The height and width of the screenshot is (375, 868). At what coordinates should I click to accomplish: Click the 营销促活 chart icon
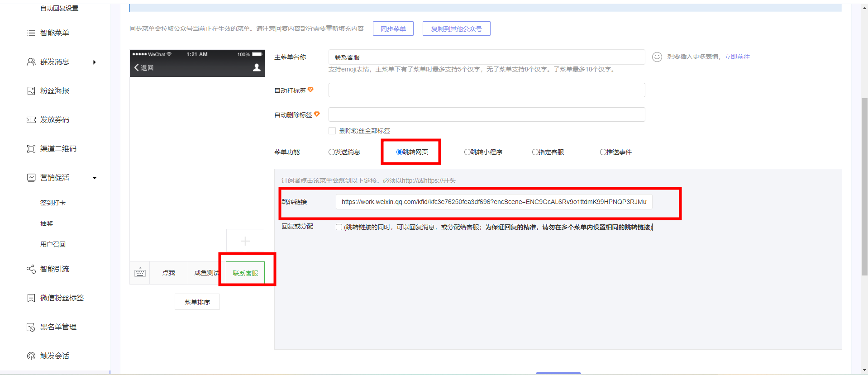click(x=31, y=178)
